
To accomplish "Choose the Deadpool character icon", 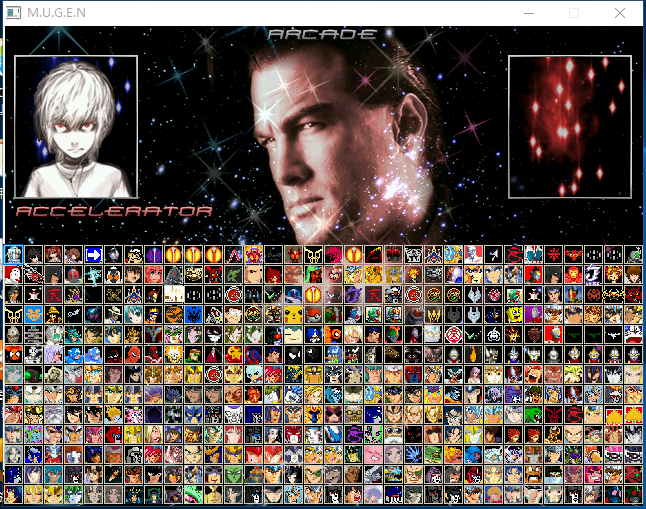I will tap(153, 354).
